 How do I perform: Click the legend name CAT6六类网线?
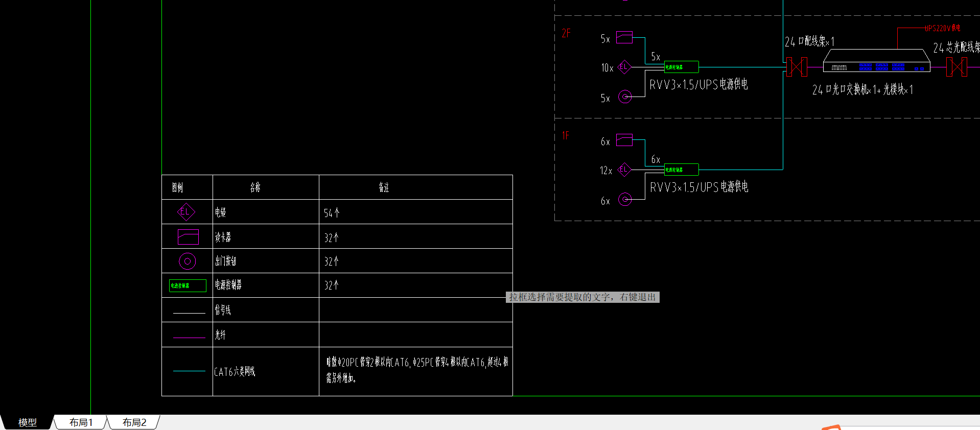(235, 371)
